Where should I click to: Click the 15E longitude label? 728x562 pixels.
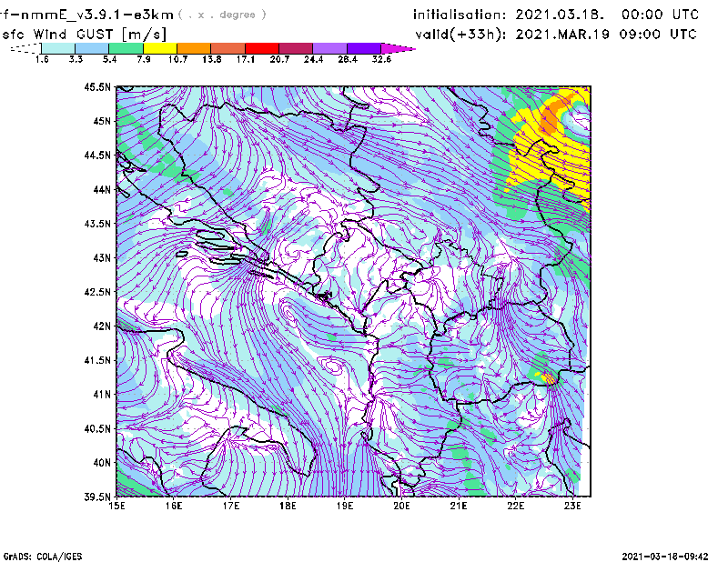(x=116, y=506)
